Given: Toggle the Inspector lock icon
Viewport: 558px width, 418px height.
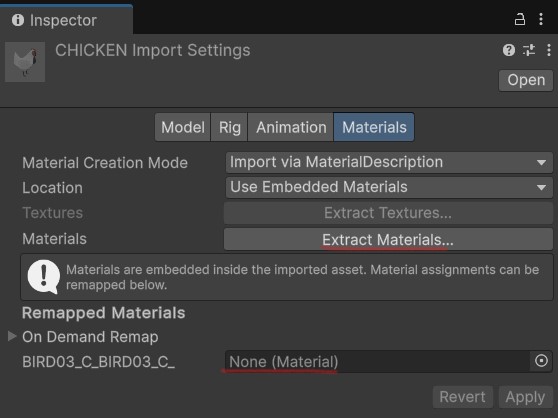Looking at the screenshot, I should tap(520, 19).
